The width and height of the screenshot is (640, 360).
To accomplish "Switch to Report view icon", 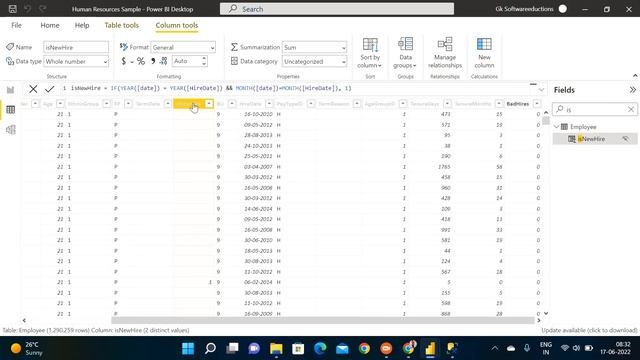I will (x=11, y=90).
